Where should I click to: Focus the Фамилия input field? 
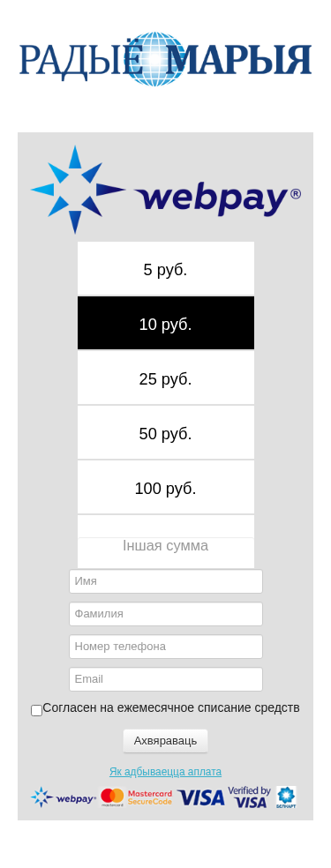[166, 614]
